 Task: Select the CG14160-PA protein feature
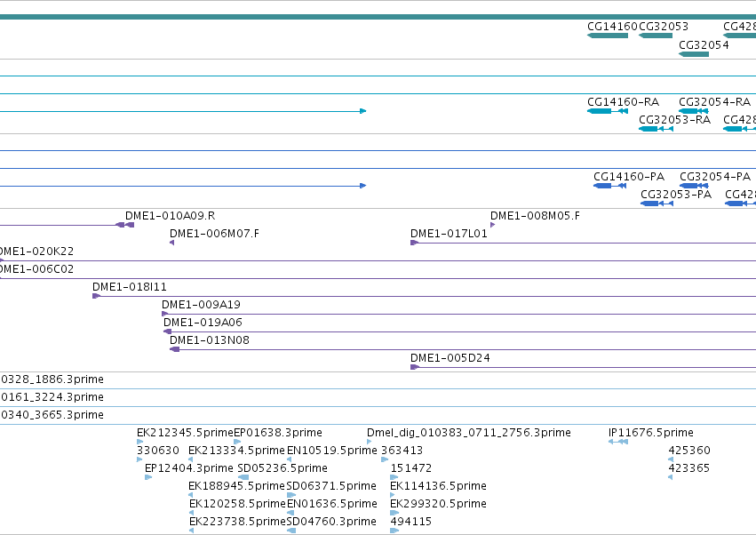click(x=610, y=186)
